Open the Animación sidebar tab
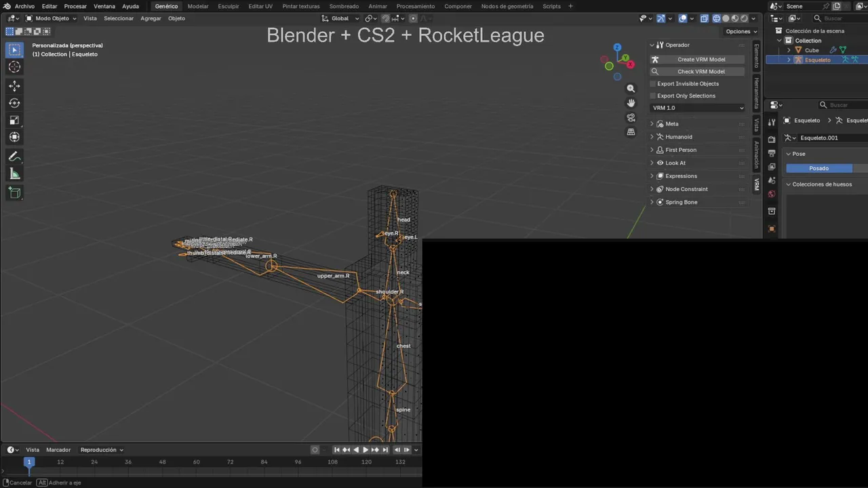Screen dimensions: 868x488 point(757,155)
